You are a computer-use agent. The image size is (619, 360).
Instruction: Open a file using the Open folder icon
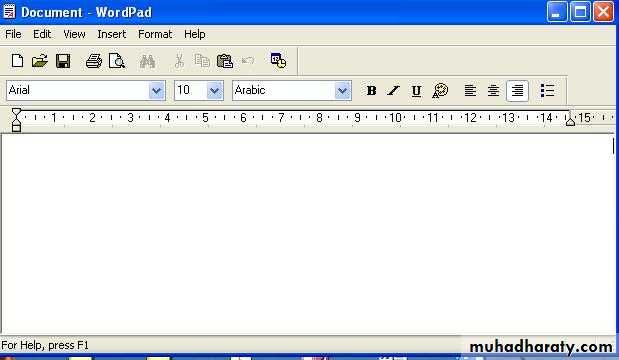click(40, 61)
